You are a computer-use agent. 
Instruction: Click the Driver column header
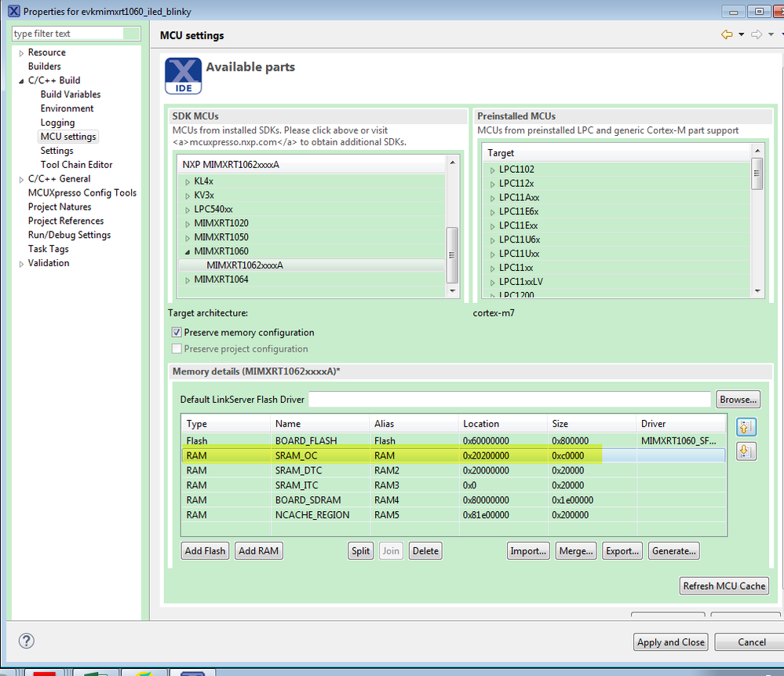[681, 424]
